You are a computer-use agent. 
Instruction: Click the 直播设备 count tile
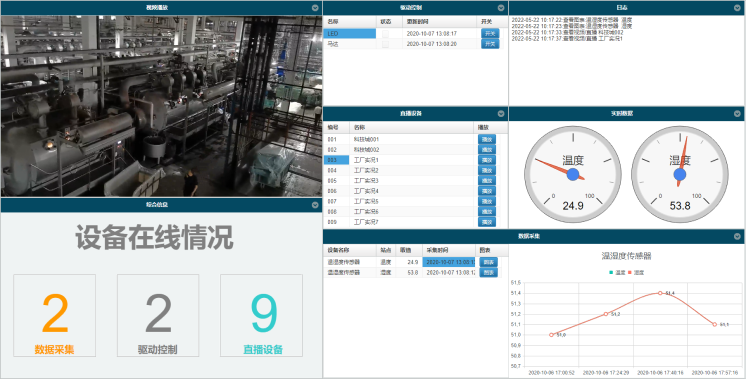click(261, 315)
